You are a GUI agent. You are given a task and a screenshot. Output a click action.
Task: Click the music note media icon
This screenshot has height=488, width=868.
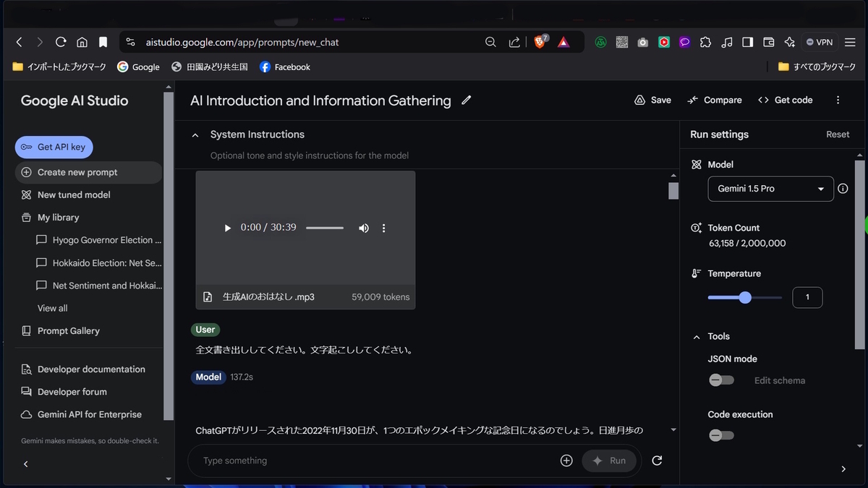727,42
